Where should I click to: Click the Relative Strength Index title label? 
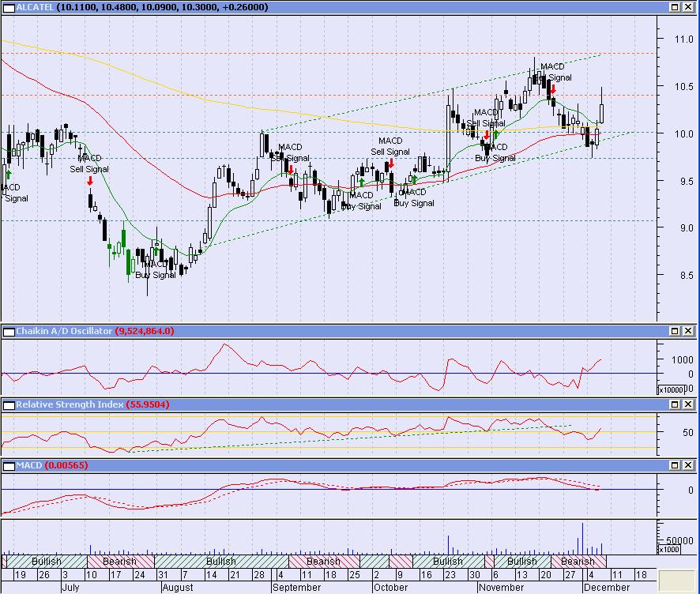click(70, 404)
